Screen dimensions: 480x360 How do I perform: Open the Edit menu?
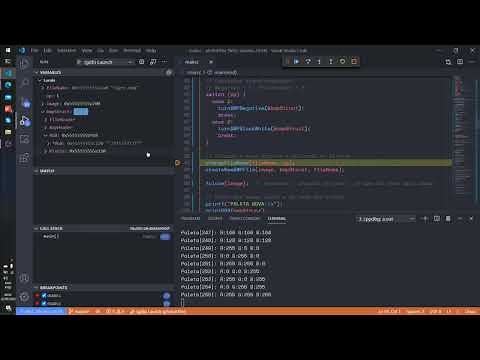click(48, 50)
